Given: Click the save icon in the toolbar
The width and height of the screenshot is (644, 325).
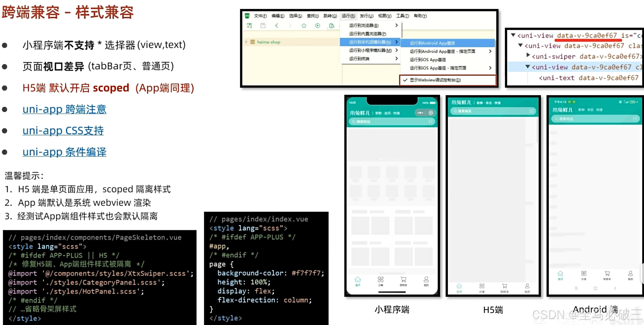Looking at the screenshot, I should coord(263,26).
